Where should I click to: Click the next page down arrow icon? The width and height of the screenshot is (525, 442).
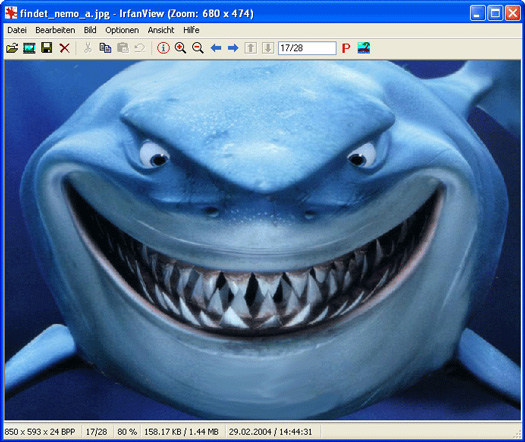268,48
